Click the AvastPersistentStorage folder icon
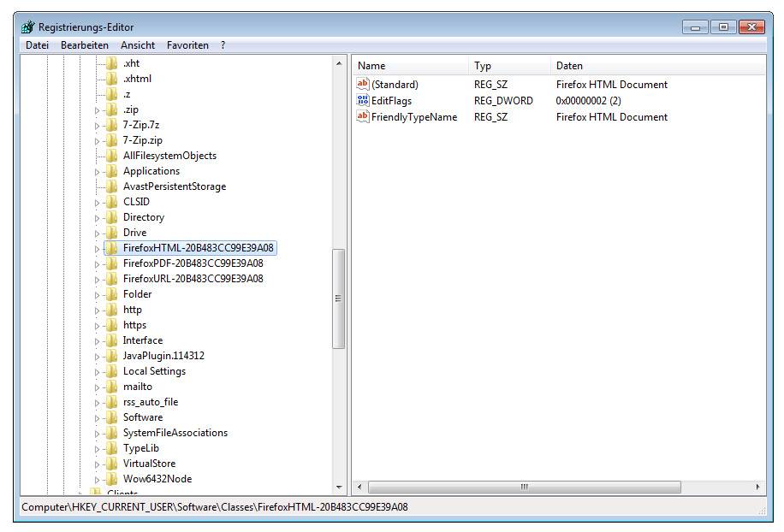This screenshot has width=784, height=532. point(111,186)
